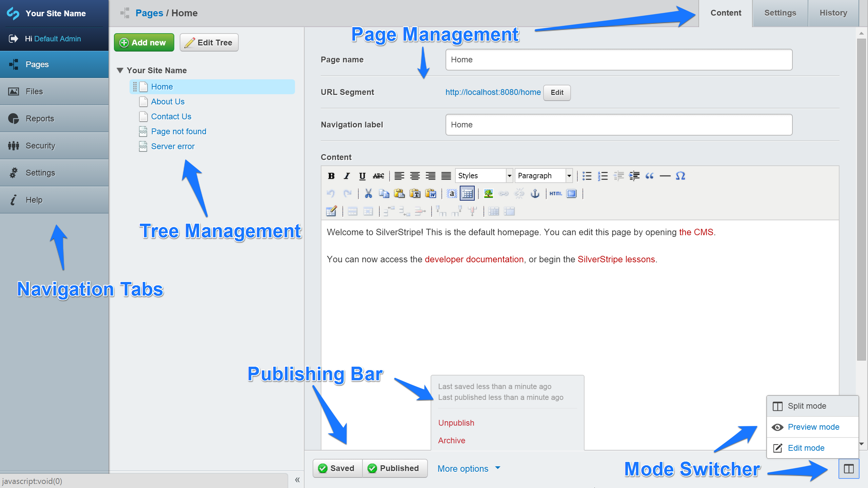Toggle bold formatting in the content editor

coord(332,176)
